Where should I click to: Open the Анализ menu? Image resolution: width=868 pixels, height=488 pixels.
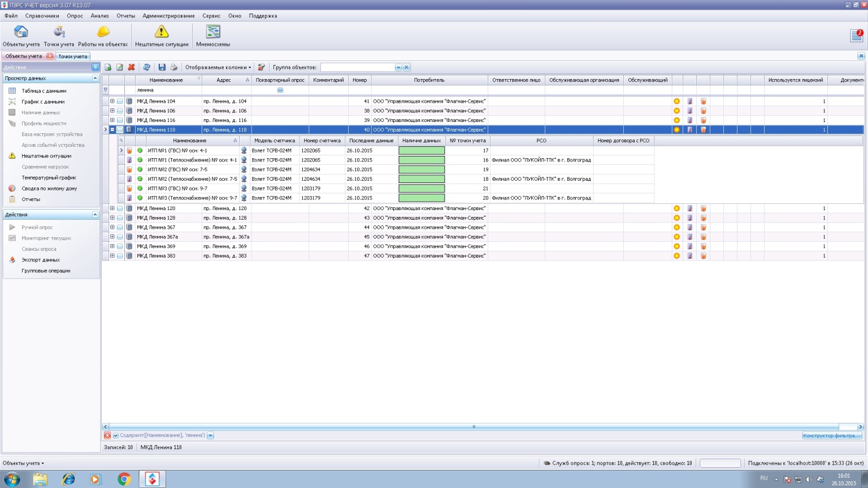[x=99, y=16]
